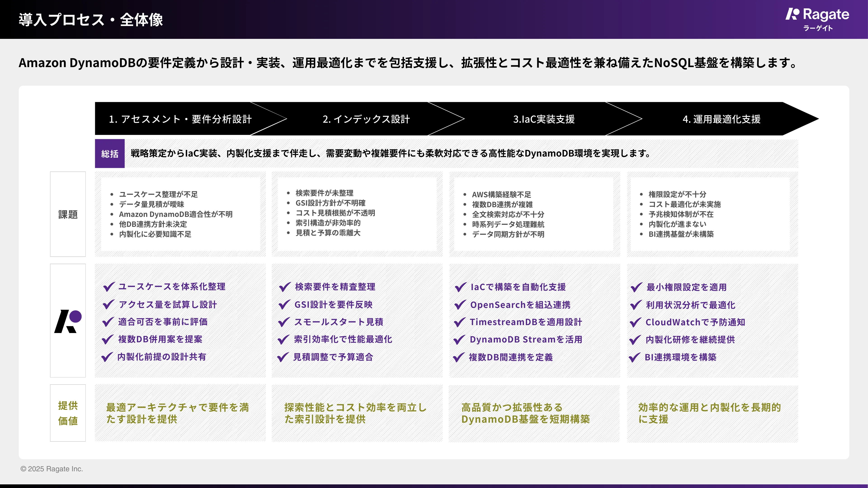Click bullet 内製化が進まない
The height and width of the screenshot is (488, 868).
(x=677, y=224)
